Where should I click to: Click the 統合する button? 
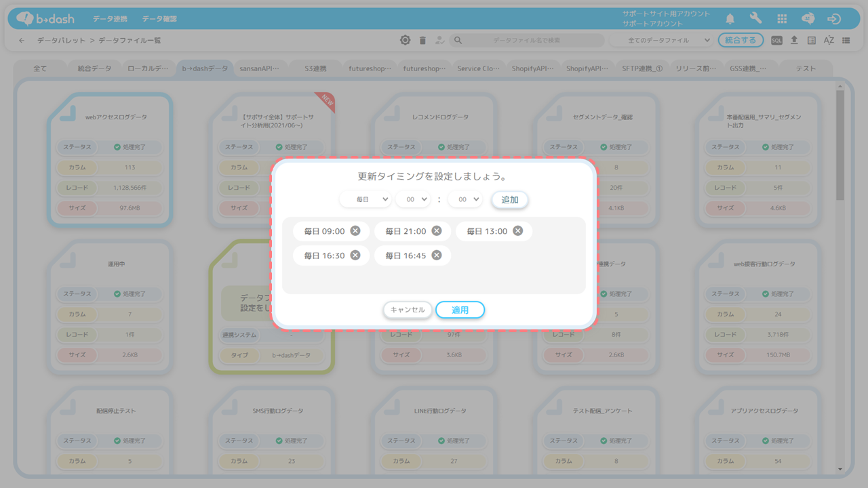(741, 41)
